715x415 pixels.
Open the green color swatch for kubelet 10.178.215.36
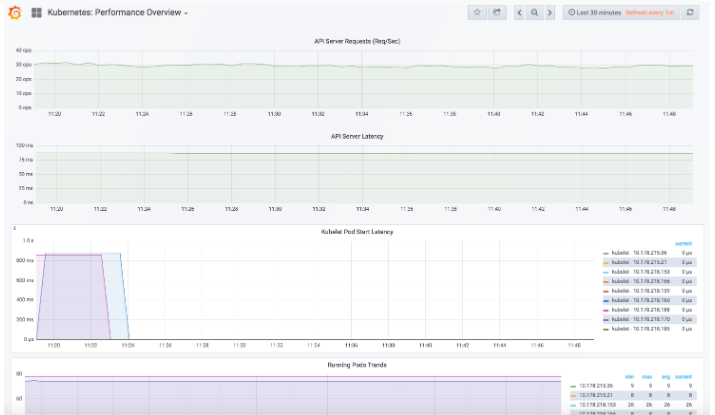pos(606,253)
